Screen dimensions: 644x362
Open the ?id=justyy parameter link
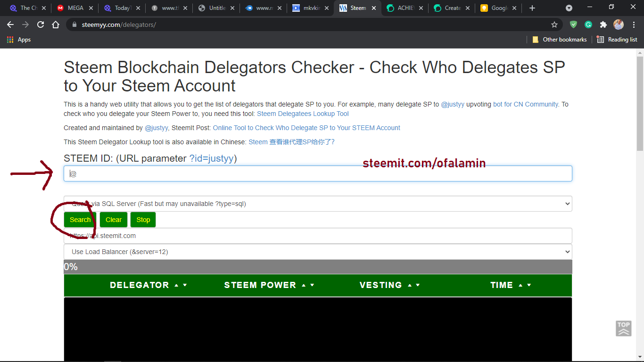point(211,158)
